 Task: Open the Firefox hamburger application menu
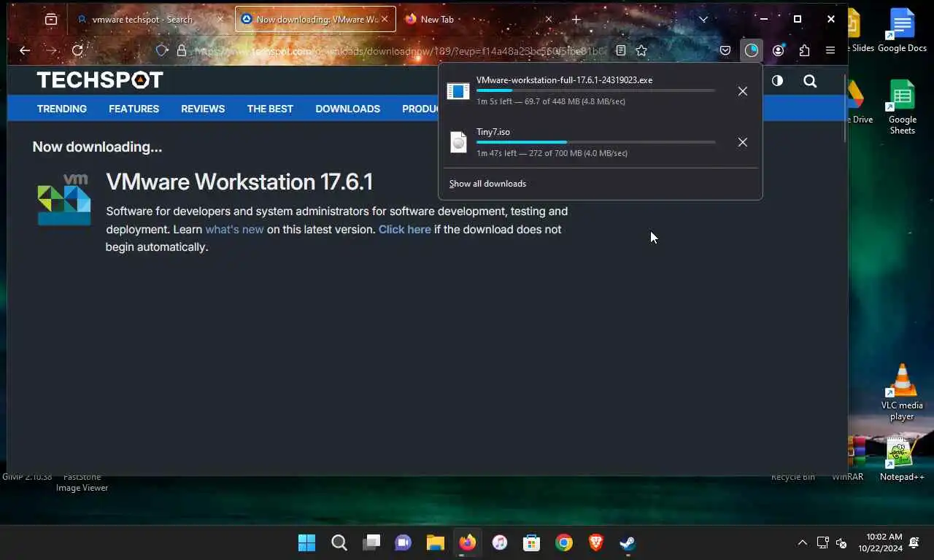pos(830,50)
